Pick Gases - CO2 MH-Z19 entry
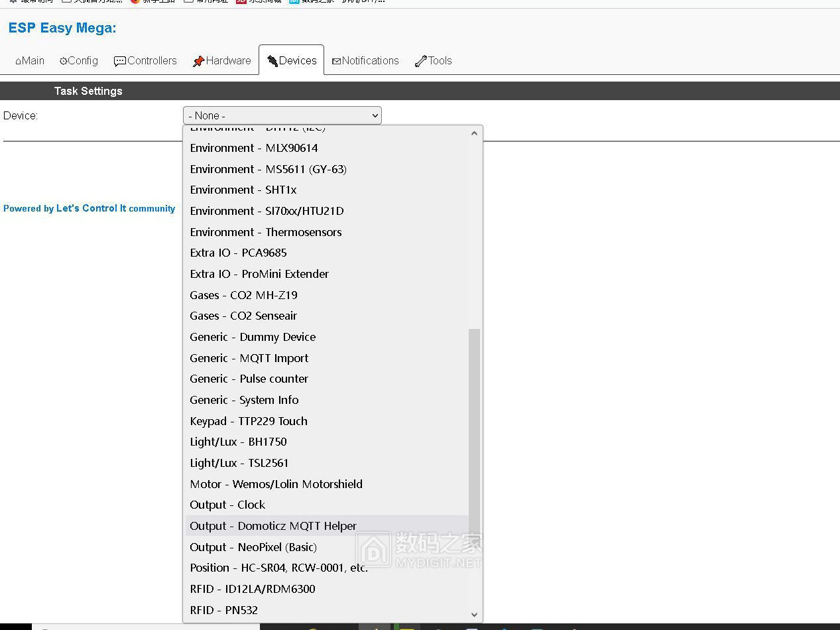 243,295
